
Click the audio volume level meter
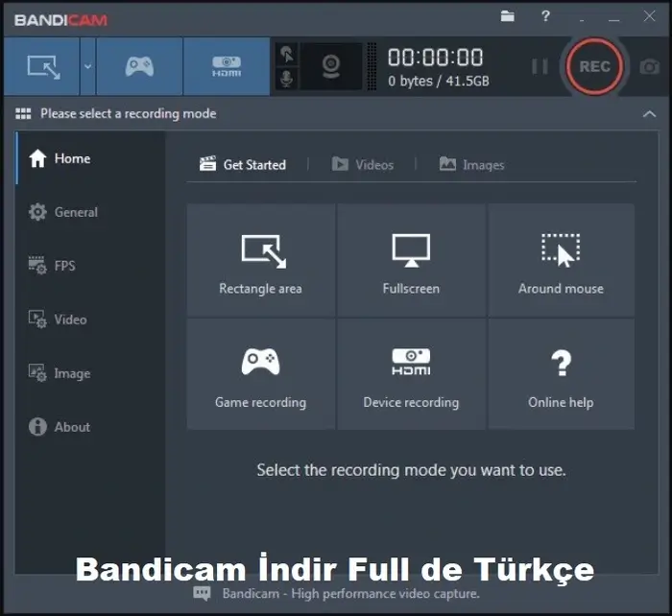coord(372,66)
